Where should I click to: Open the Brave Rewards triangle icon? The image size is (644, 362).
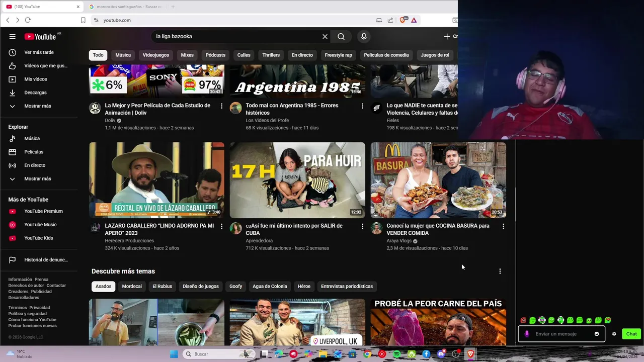coord(414,20)
